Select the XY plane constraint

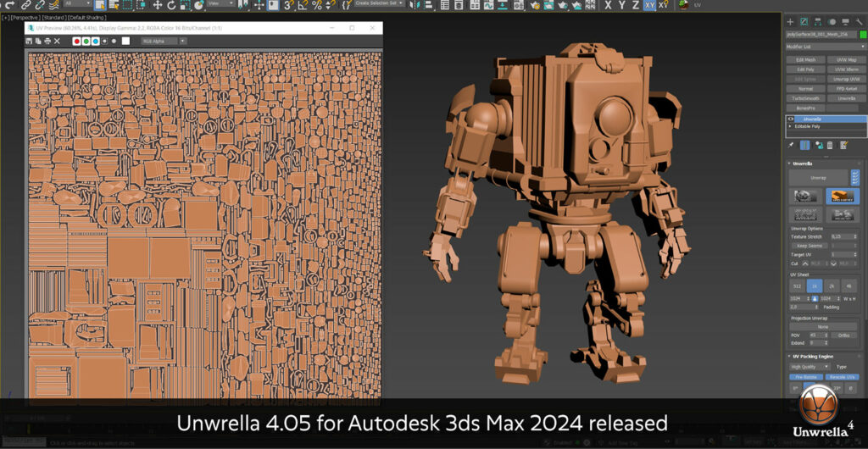[650, 5]
